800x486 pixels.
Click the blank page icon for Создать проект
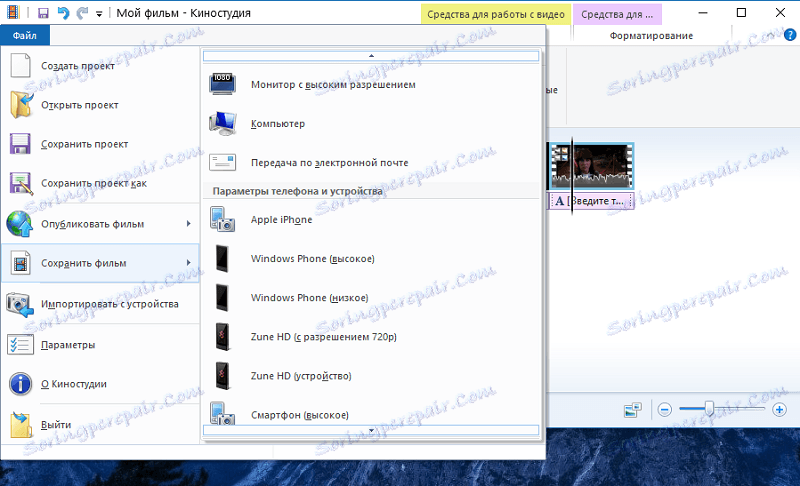pyautogui.click(x=20, y=66)
